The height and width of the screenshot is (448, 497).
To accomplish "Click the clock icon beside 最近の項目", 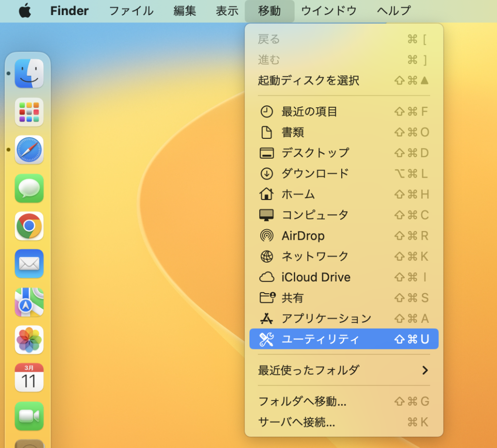I will 266,112.
